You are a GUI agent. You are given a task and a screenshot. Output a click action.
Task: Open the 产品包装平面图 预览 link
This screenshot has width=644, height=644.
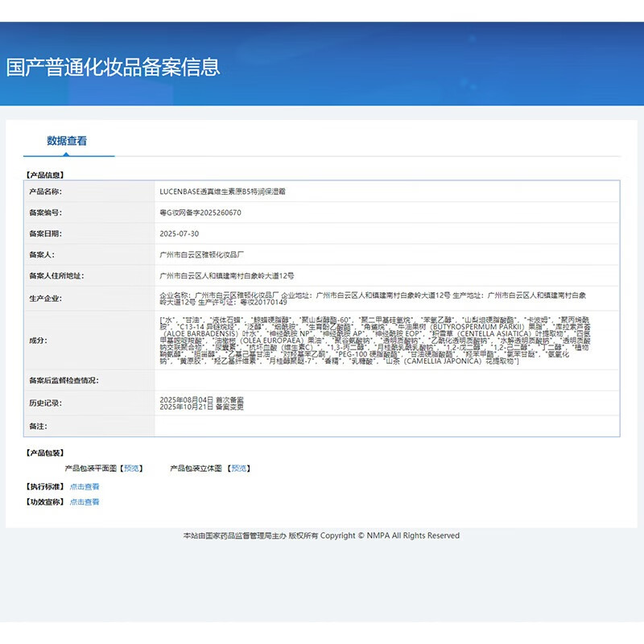[x=134, y=467]
